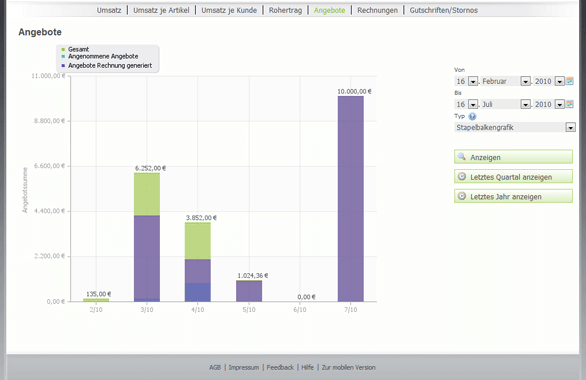The width and height of the screenshot is (586, 380).
Task: Toggle Angenommene Angebote legend entry
Action: pos(100,56)
